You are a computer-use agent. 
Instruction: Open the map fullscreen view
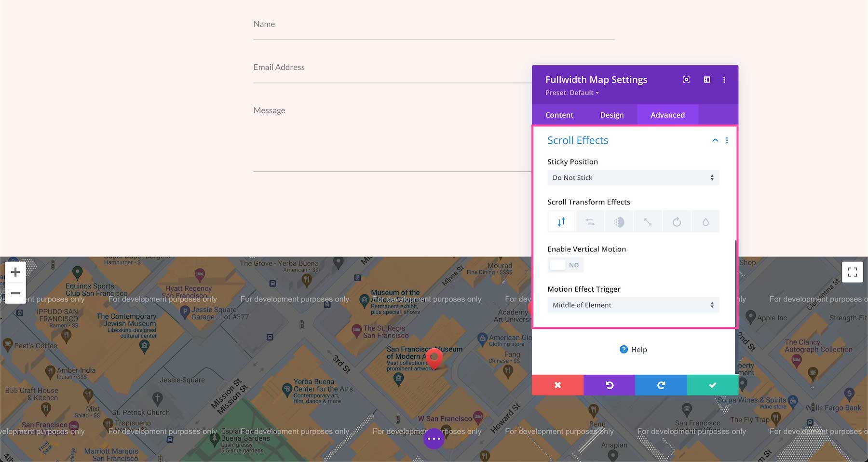click(852, 272)
